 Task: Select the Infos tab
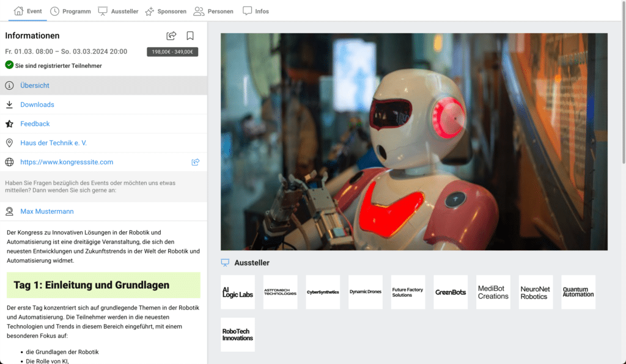coord(256,11)
